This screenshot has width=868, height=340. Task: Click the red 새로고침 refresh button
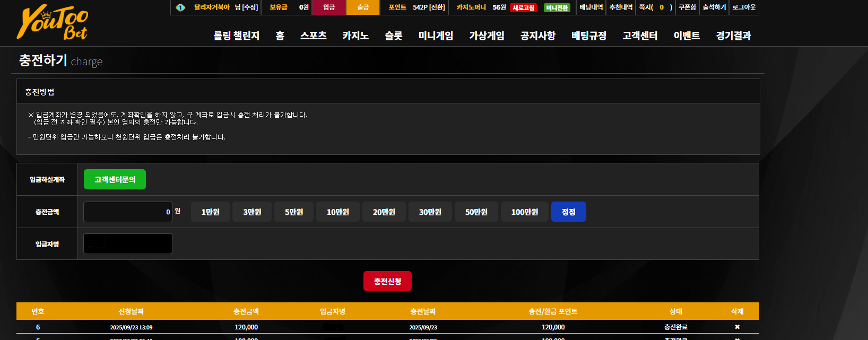coord(523,8)
